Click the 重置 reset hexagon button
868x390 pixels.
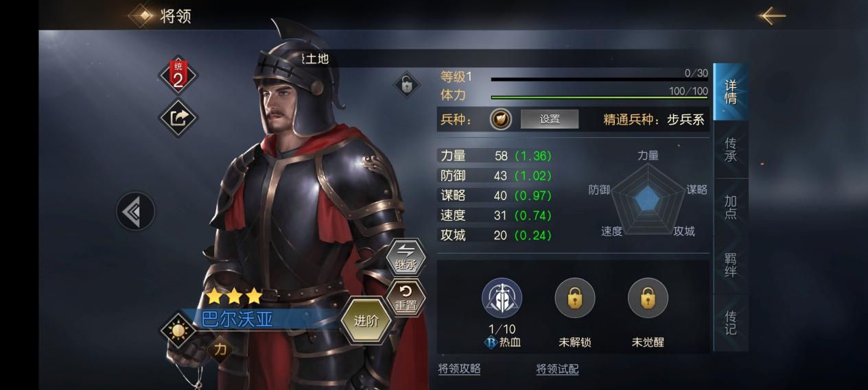(406, 299)
